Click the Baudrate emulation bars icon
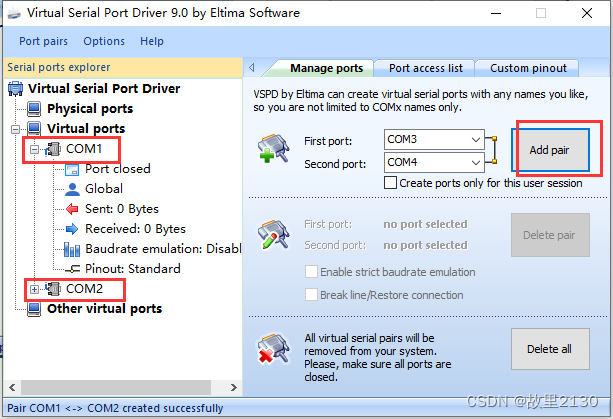Screen dimensions: 613x419 coord(72,249)
